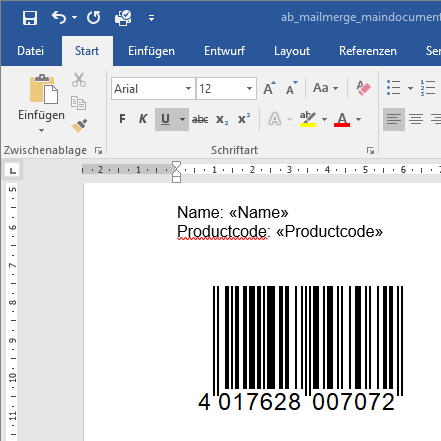Toggle underline formatting (U)
The height and width of the screenshot is (441, 441).
coord(166,119)
